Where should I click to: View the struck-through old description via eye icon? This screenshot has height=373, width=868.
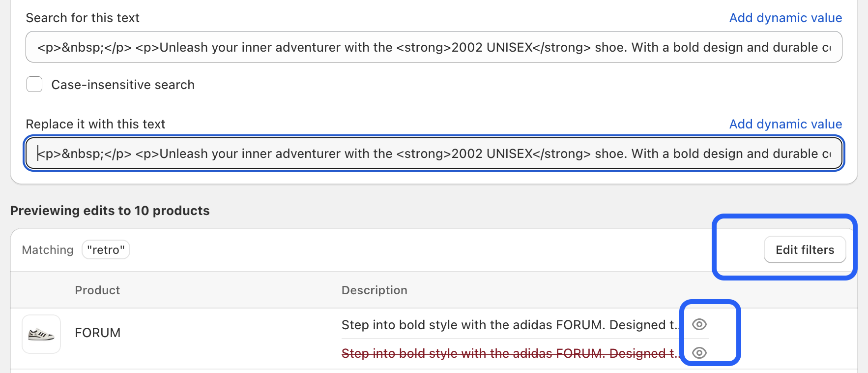coord(699,353)
